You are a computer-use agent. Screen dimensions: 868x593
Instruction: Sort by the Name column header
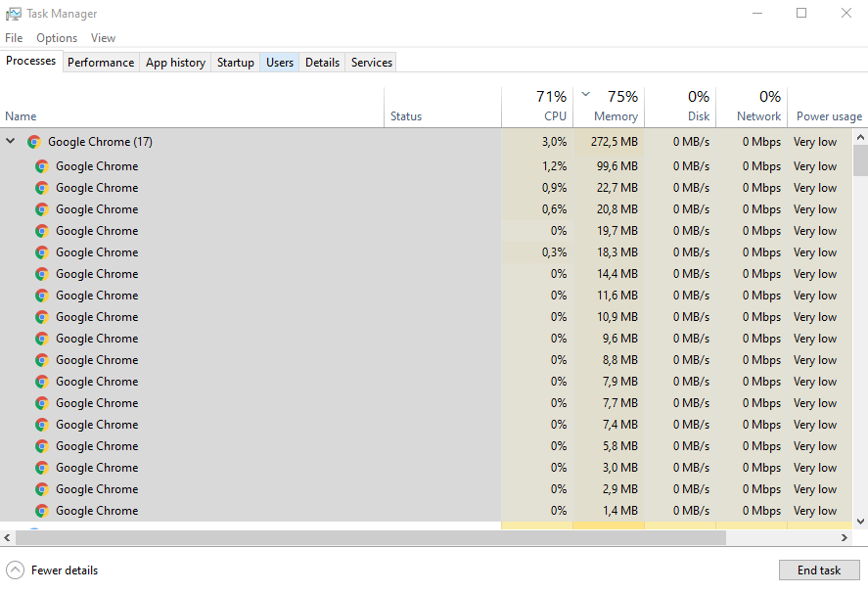point(192,108)
